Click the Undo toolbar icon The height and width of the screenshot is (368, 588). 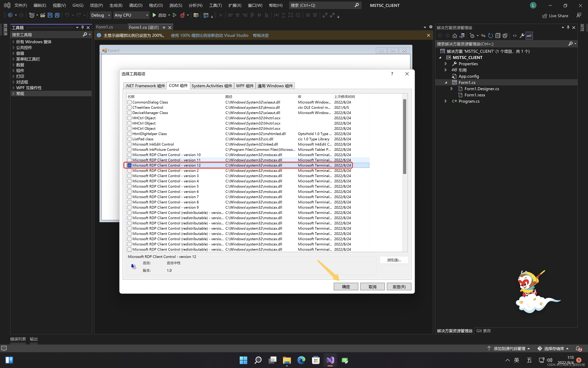tap(67, 15)
